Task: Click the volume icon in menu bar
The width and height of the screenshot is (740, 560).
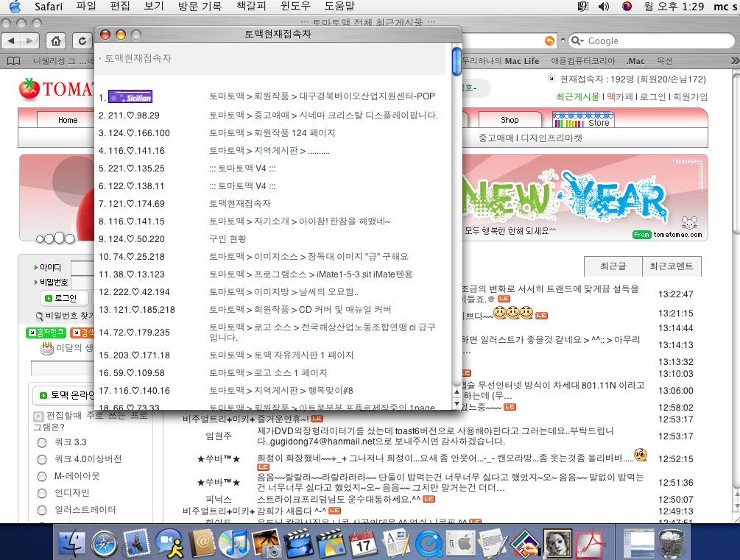Action: 604,7
